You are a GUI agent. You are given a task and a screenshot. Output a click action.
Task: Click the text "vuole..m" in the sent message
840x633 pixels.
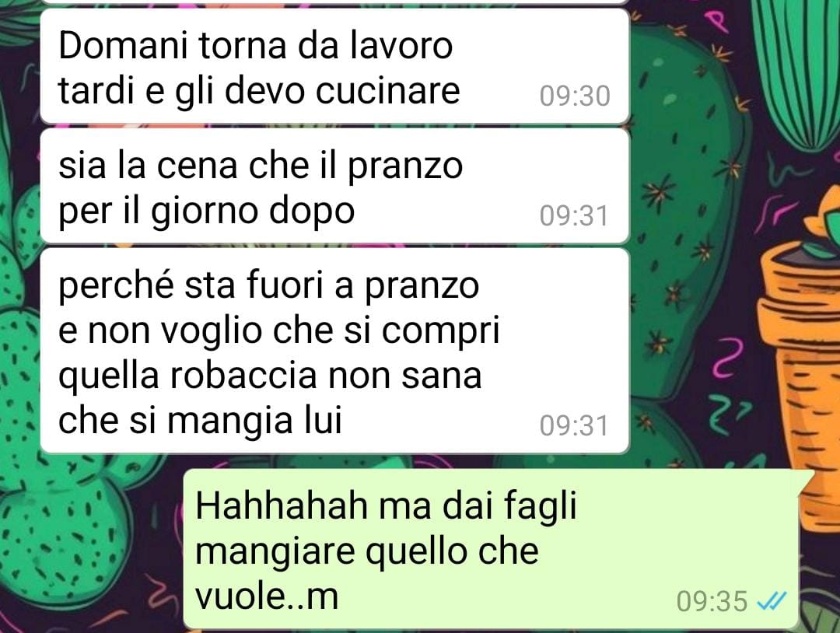click(x=267, y=596)
